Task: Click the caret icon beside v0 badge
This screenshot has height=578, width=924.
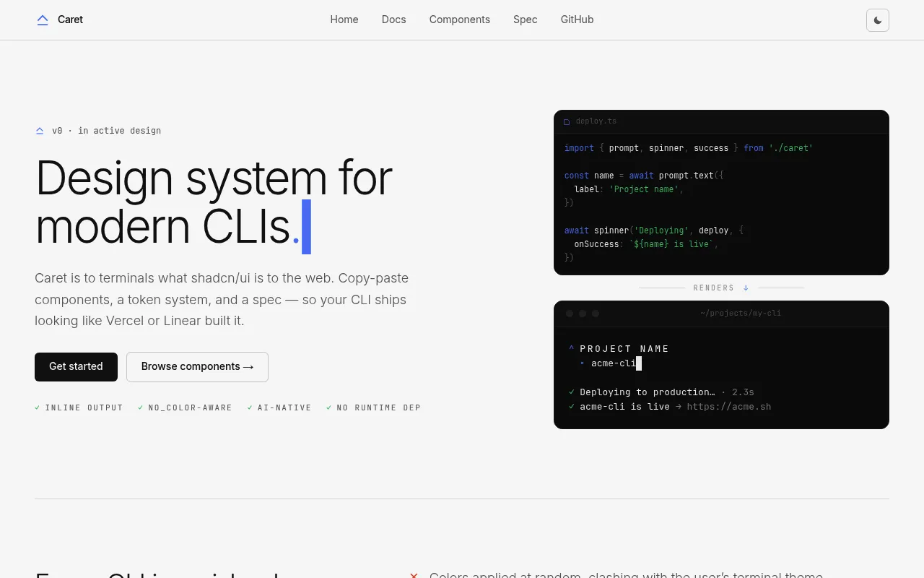Action: coord(40,131)
